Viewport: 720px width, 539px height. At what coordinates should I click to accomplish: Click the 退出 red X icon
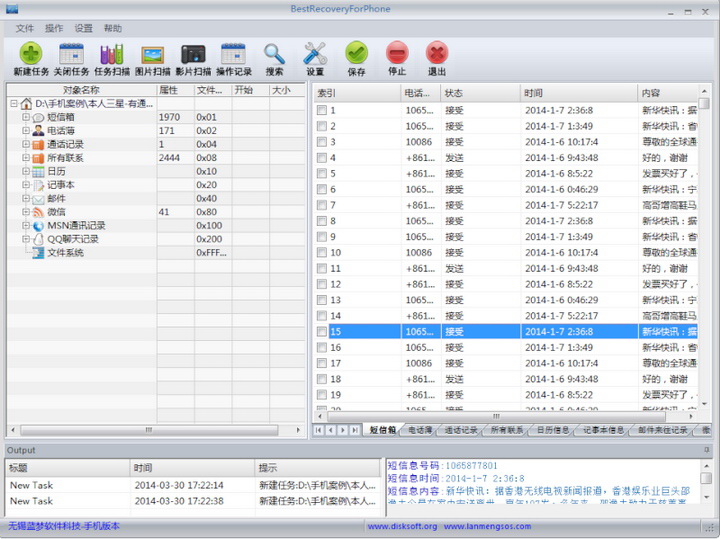tap(437, 52)
